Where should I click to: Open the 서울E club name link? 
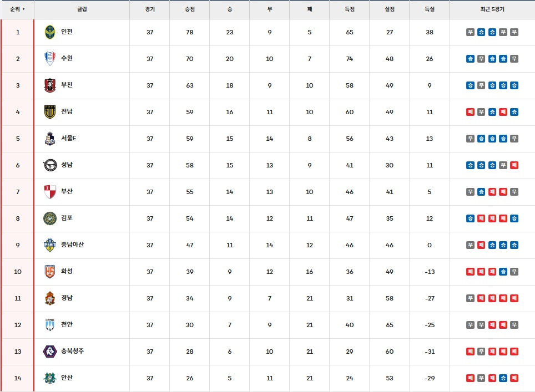(69, 138)
